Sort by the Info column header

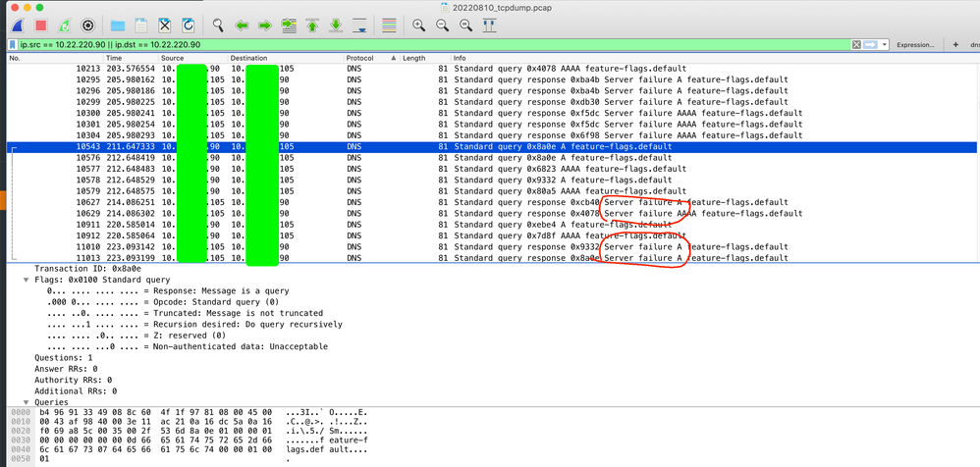click(x=715, y=58)
